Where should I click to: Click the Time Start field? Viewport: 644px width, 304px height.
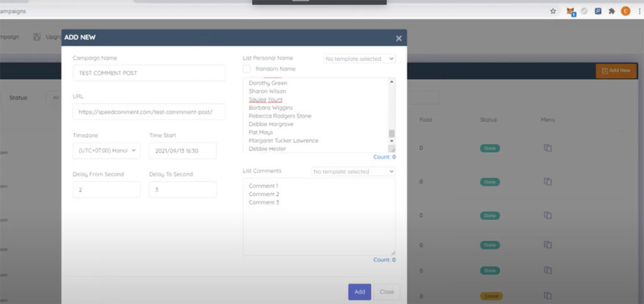(x=183, y=150)
